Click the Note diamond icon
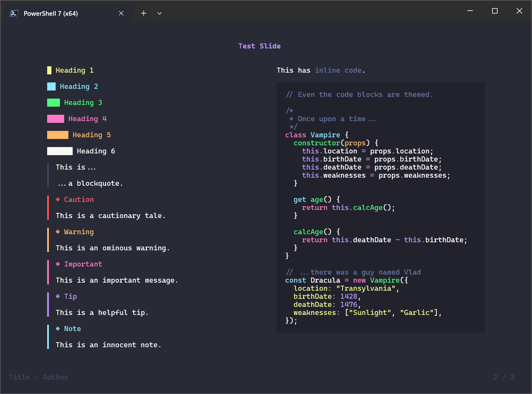 pos(58,328)
